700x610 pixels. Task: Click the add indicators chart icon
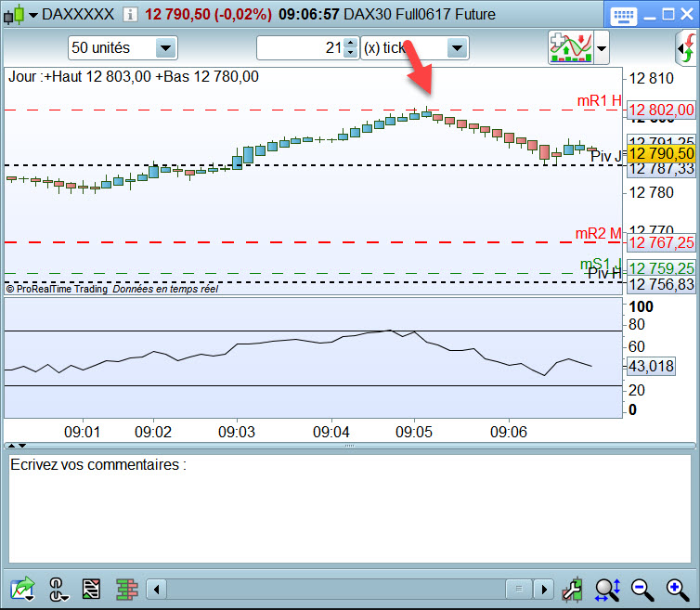[571, 47]
